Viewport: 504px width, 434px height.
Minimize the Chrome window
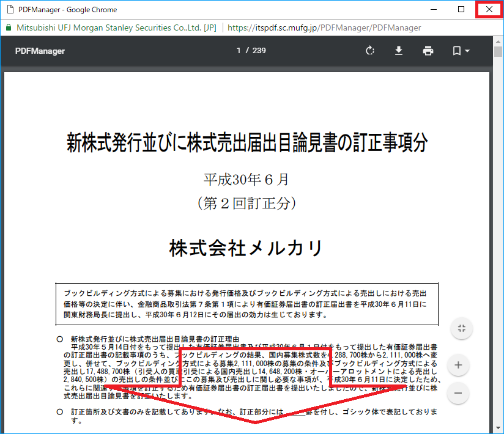[x=434, y=9]
